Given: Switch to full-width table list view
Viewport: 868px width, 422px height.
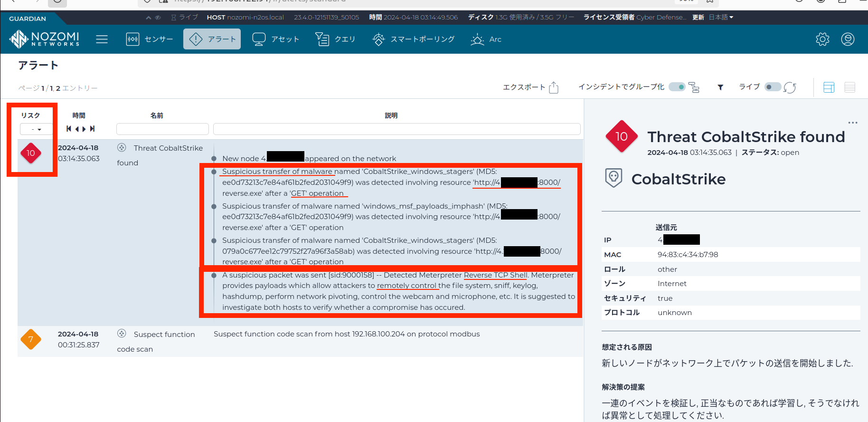Looking at the screenshot, I should tap(849, 87).
